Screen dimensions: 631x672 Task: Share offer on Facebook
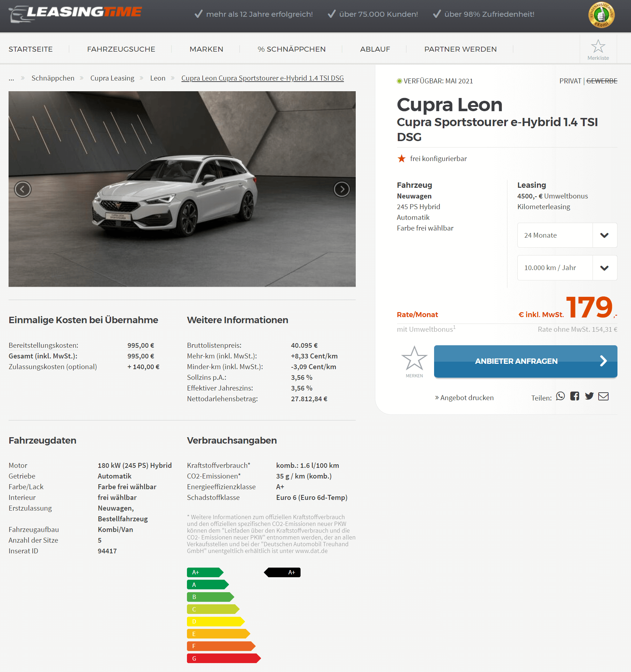pyautogui.click(x=574, y=396)
